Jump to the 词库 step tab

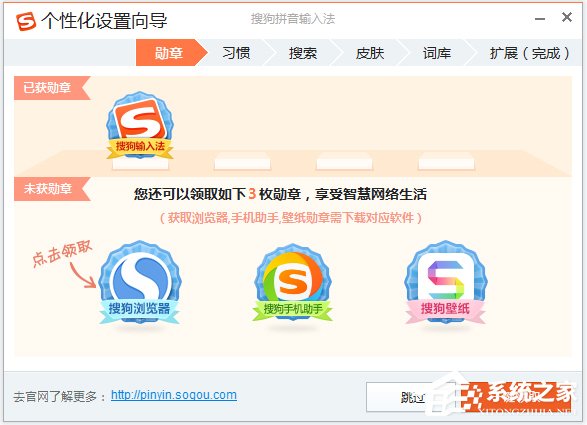pyautogui.click(x=437, y=53)
